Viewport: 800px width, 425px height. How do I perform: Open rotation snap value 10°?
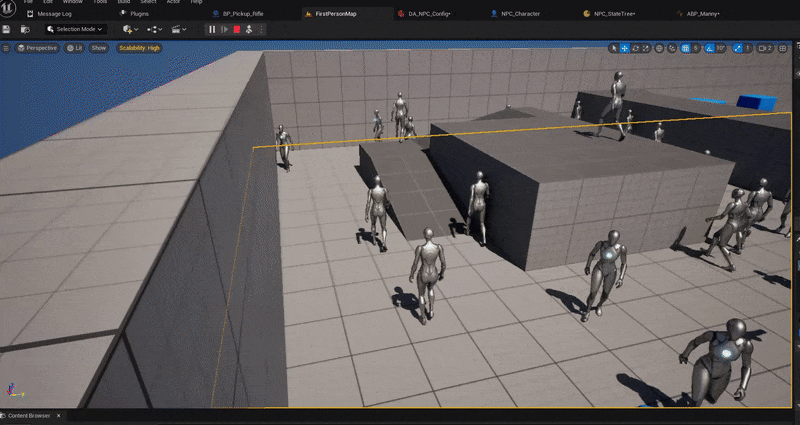coord(721,48)
